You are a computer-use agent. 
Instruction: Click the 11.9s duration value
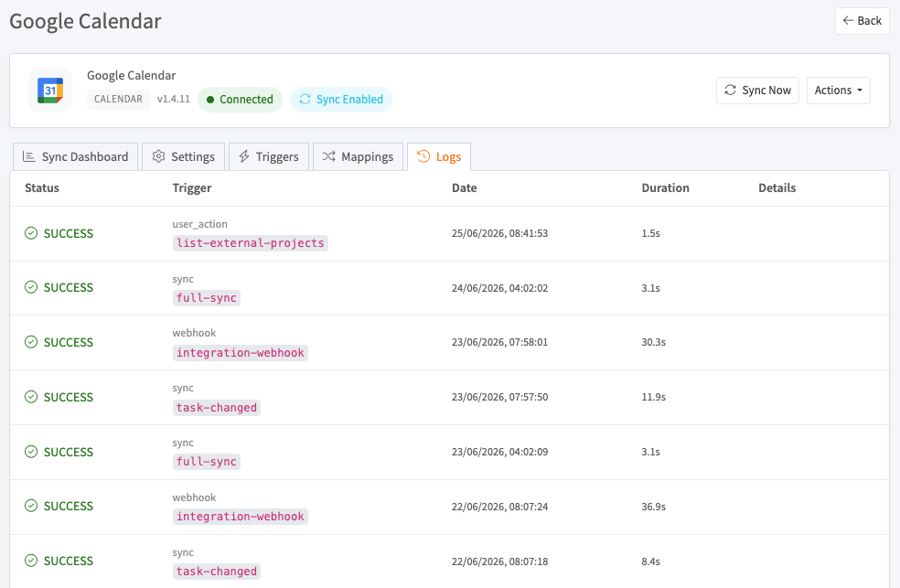coord(654,397)
